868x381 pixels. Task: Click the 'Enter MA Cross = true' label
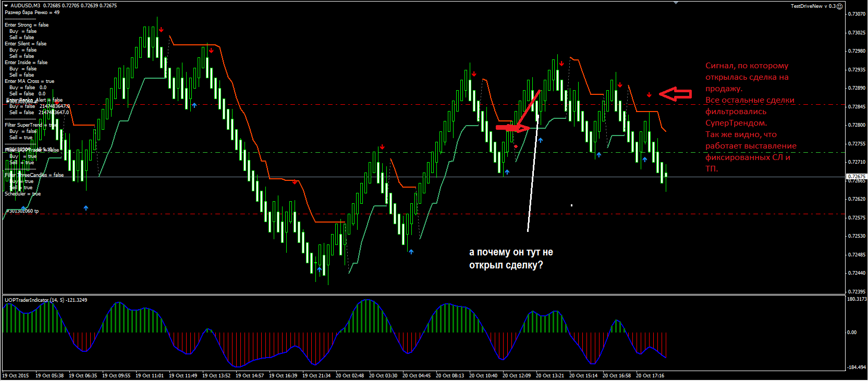point(29,81)
